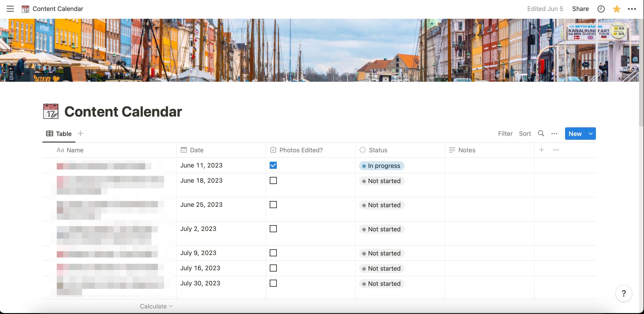The image size is (644, 314).
Task: Add a new view with plus icon
Action: click(x=80, y=134)
